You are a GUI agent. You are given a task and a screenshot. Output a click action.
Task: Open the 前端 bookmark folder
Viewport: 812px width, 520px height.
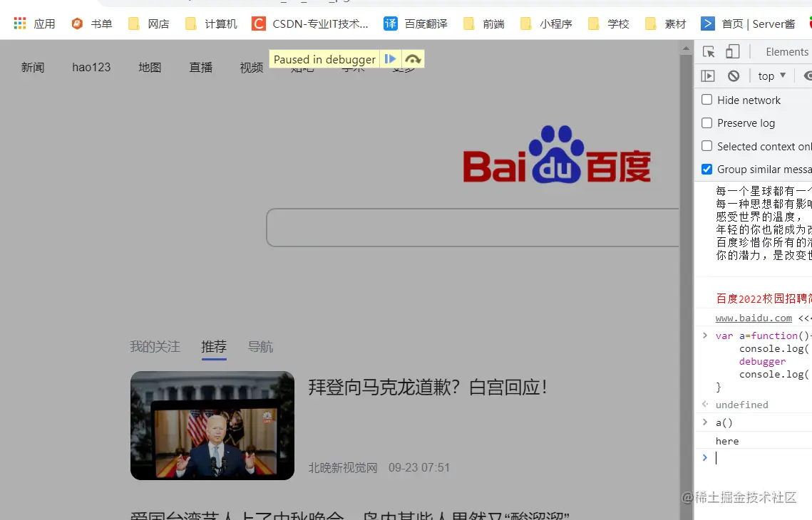click(483, 24)
